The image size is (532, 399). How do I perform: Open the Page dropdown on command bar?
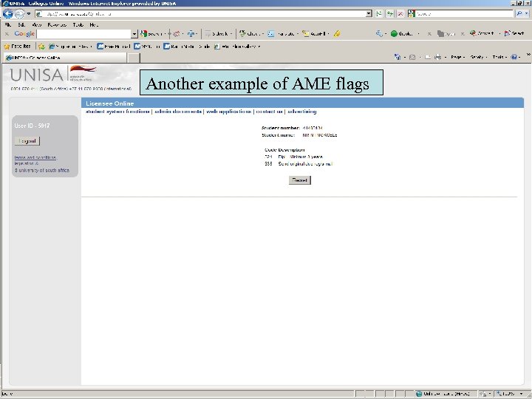pos(457,57)
